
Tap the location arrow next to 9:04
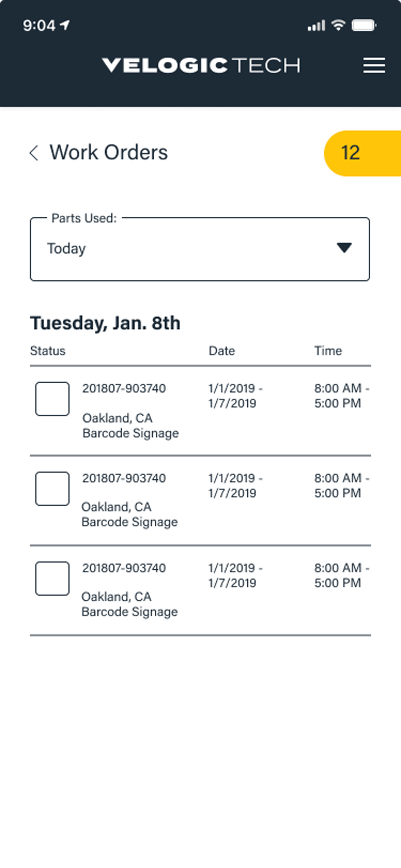[65, 25]
